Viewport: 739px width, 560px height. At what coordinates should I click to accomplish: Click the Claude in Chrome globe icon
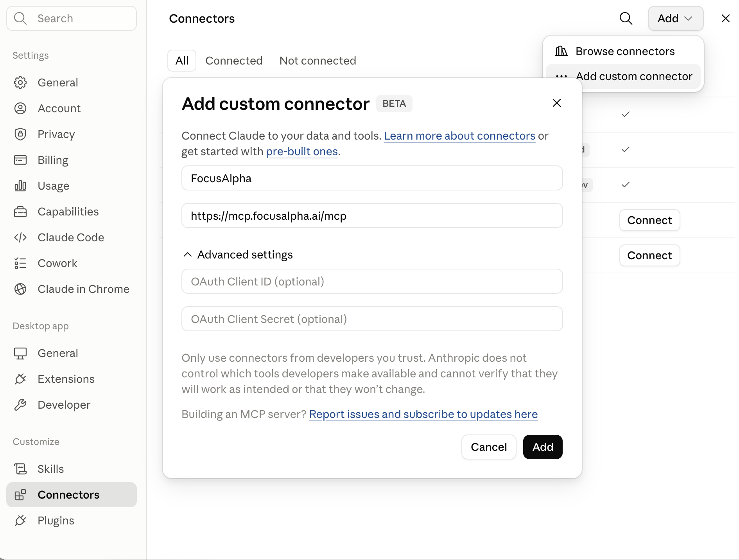[x=20, y=289]
